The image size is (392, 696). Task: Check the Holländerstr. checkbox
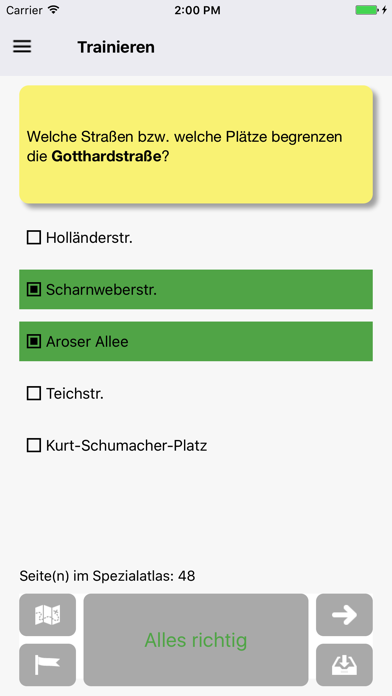pos(34,237)
